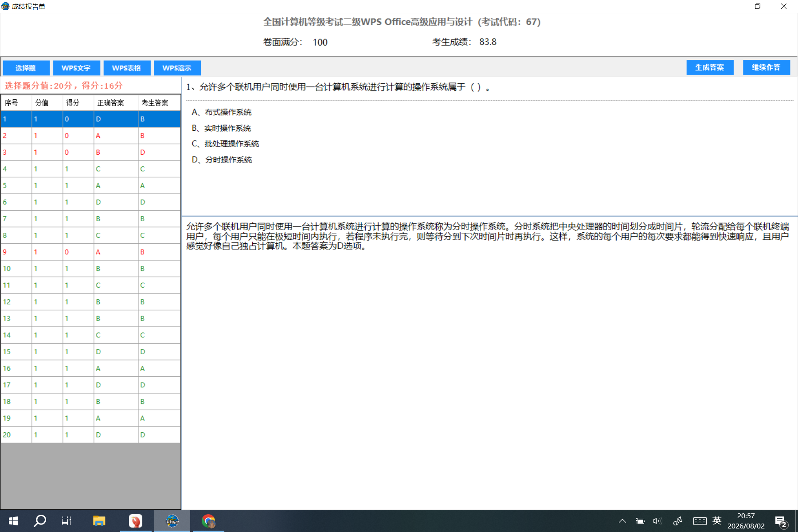The width and height of the screenshot is (798, 532).
Task: Click the 序号 column header
Action: 16,102
